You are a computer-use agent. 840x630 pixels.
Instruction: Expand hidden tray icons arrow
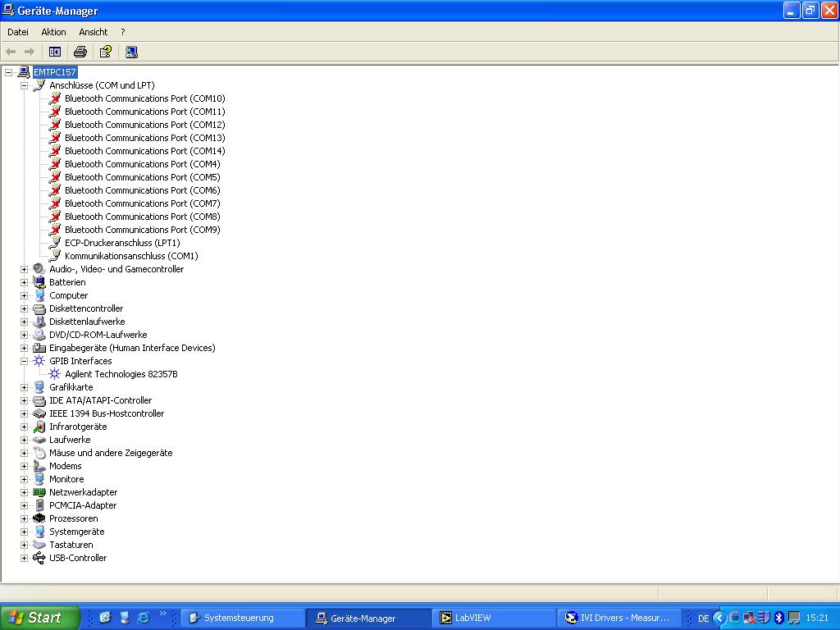(719, 618)
